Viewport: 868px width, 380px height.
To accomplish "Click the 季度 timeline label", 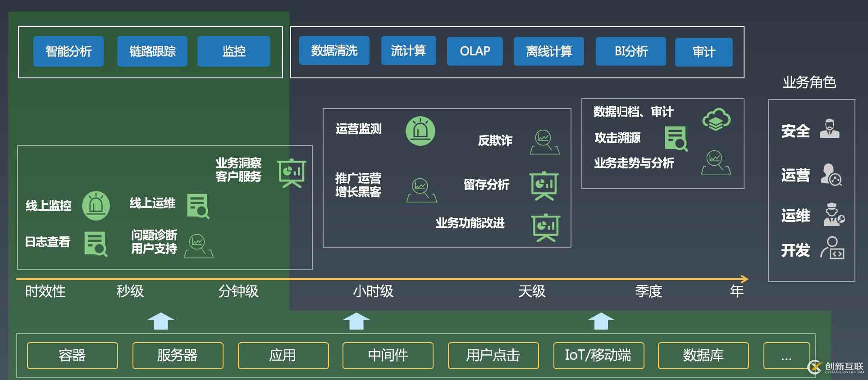I will pos(649,292).
